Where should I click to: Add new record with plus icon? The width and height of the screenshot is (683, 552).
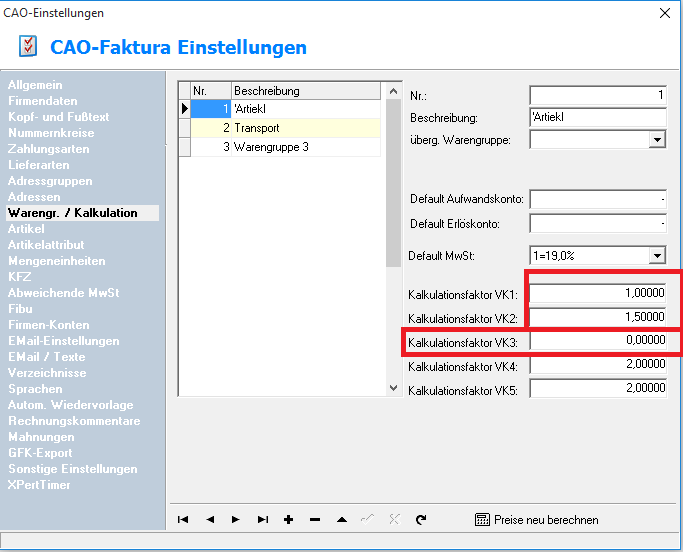pyautogui.click(x=288, y=519)
